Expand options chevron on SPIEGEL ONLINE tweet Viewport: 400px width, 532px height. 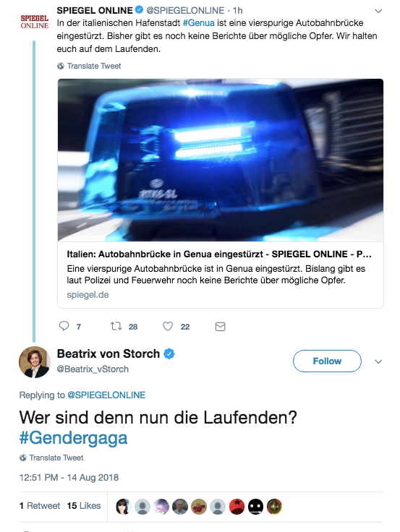pyautogui.click(x=378, y=11)
